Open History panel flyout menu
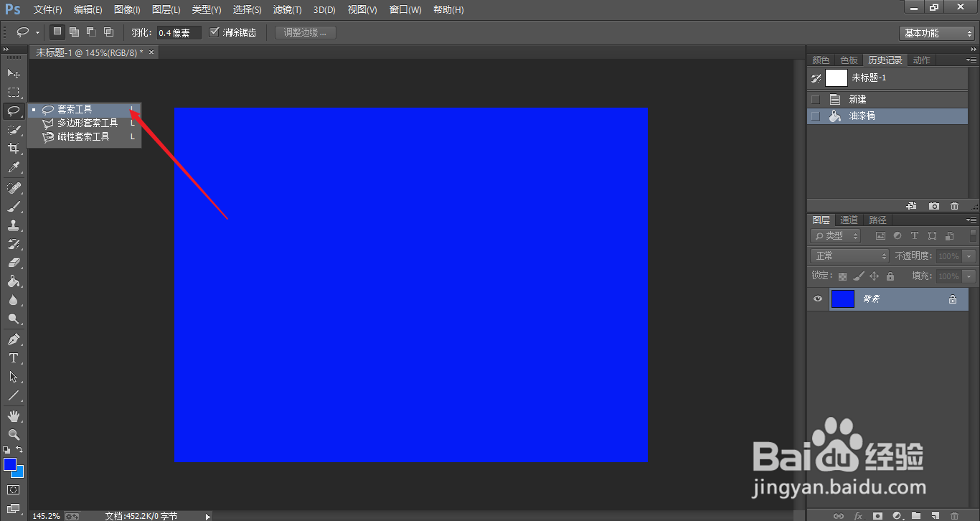Viewport: 980px width, 521px height. 971,60
